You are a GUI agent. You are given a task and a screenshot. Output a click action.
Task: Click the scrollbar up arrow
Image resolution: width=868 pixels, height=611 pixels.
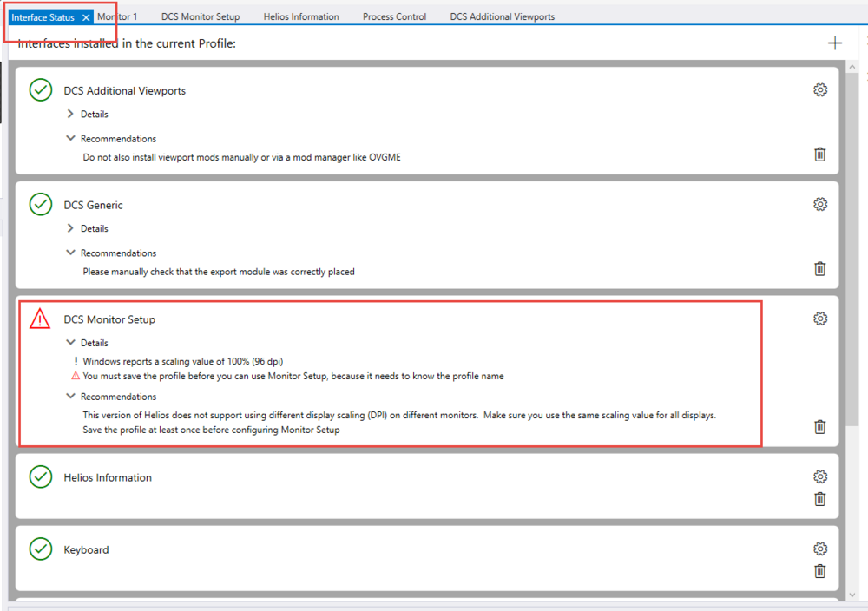[852, 67]
